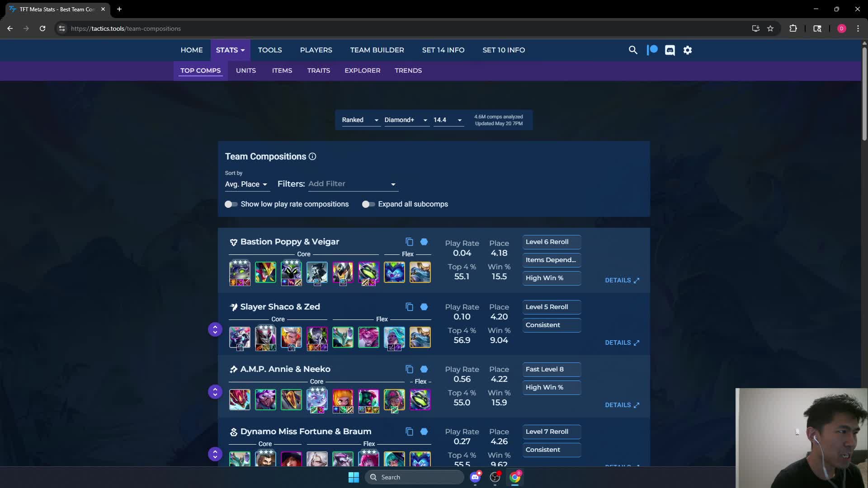The height and width of the screenshot is (488, 868).
Task: Switch to TRAITS stats tab
Action: 319,70
